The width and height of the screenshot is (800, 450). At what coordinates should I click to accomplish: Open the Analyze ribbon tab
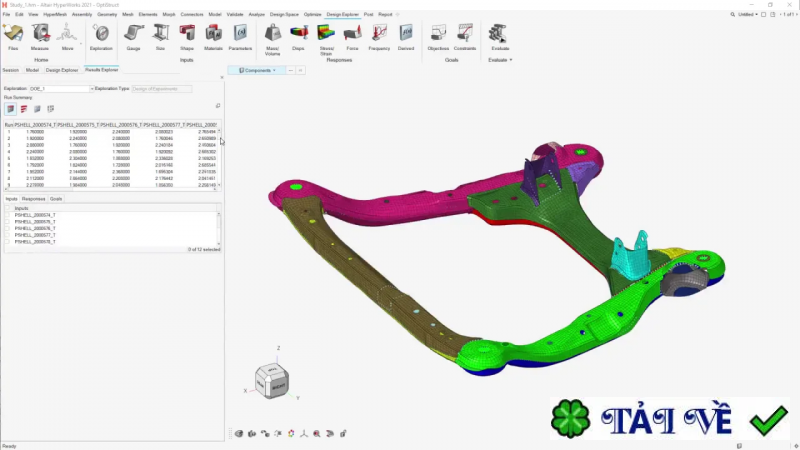click(257, 14)
